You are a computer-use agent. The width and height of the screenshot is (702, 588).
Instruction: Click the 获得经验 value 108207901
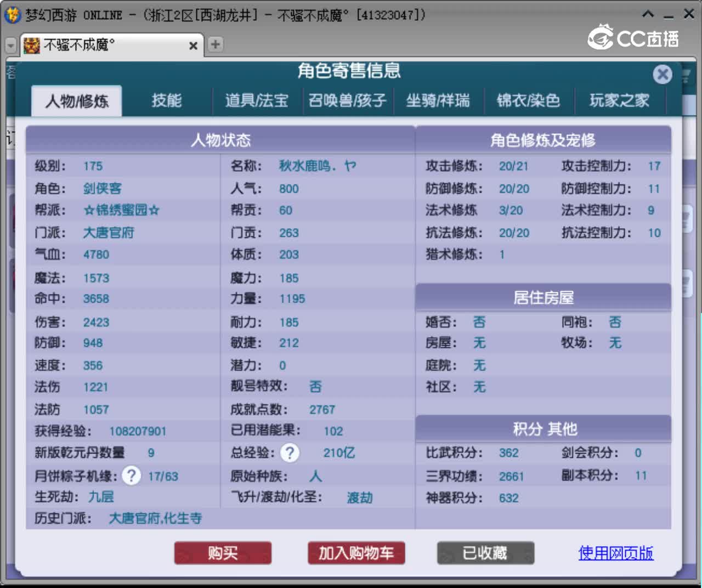(x=138, y=431)
